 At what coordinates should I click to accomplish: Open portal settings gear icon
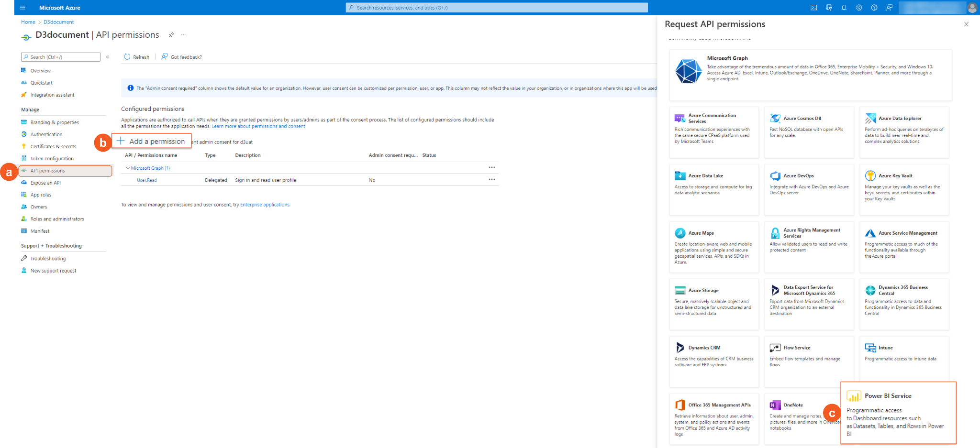click(x=859, y=8)
